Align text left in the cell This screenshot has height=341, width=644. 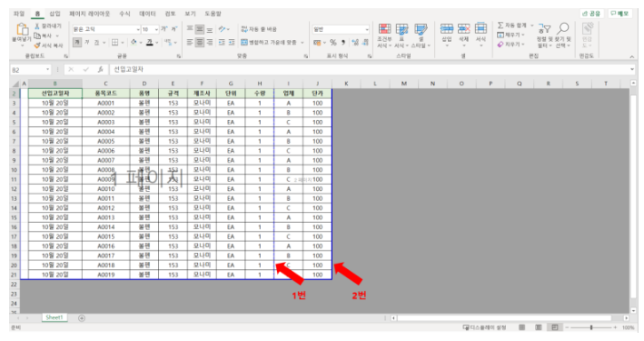tap(190, 42)
